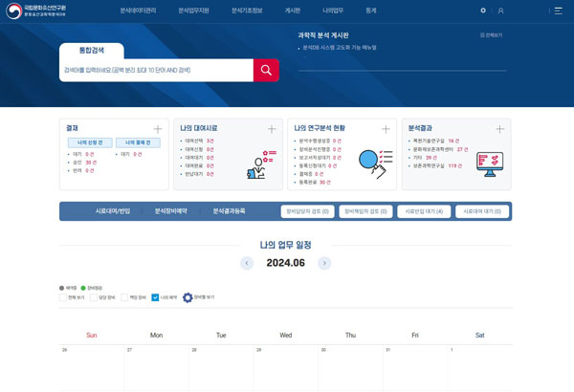Open the user profile icon in header
The image size is (574, 392).
(x=500, y=11)
